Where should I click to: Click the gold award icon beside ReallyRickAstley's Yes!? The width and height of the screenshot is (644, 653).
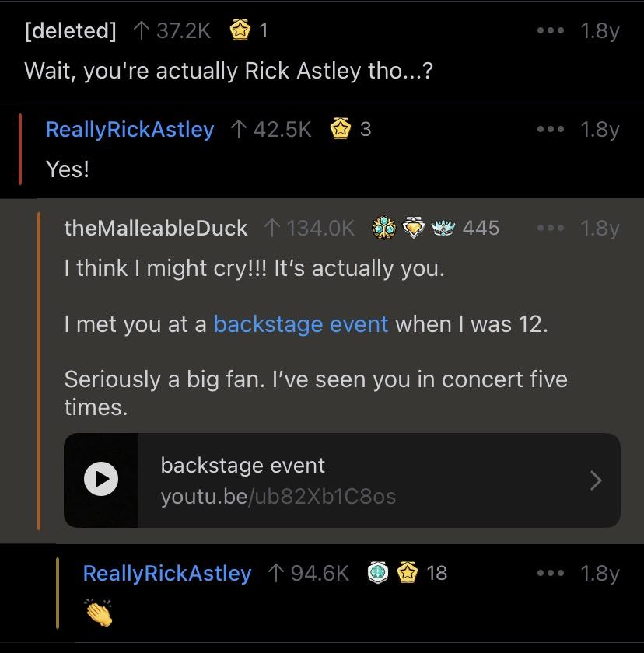(x=340, y=129)
